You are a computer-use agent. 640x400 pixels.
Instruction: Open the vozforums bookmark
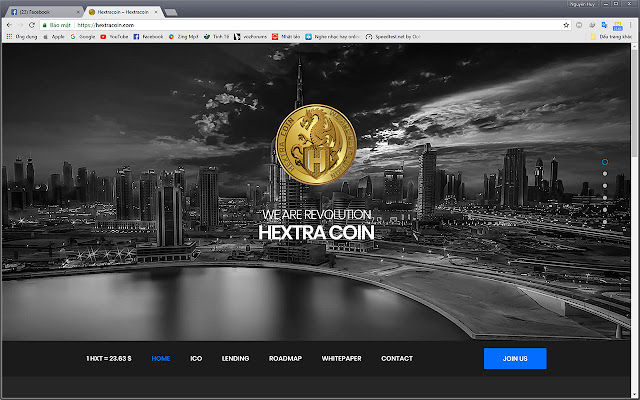[x=251, y=37]
